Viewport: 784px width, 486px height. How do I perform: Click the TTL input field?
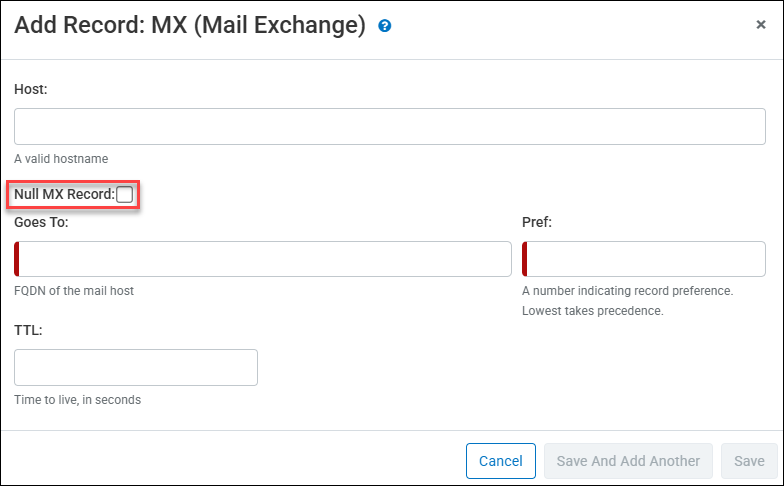click(136, 367)
